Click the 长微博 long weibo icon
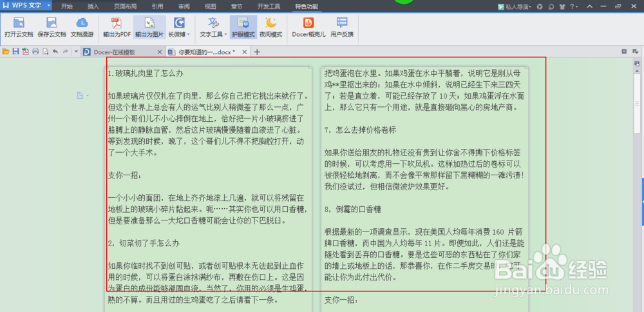The image size is (644, 312). [179, 23]
